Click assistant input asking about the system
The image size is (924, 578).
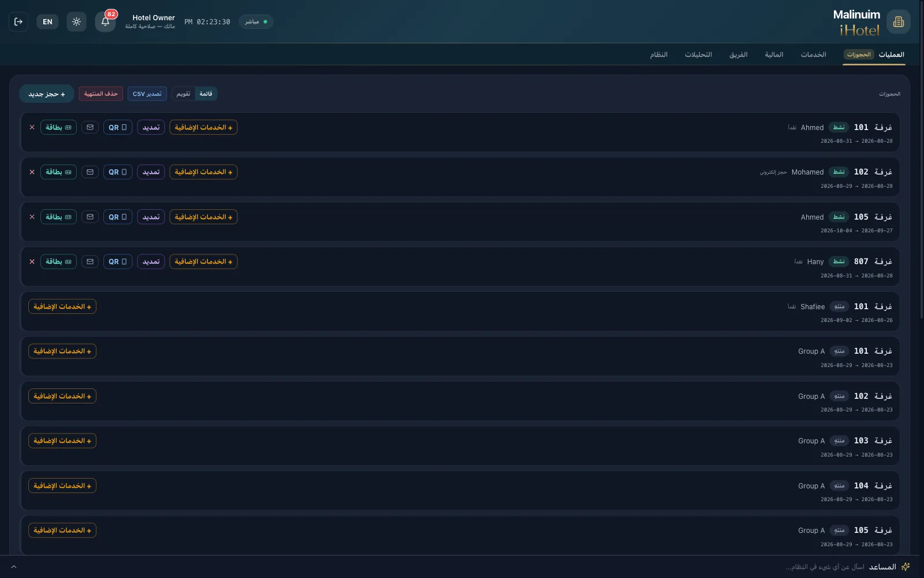[825, 566]
